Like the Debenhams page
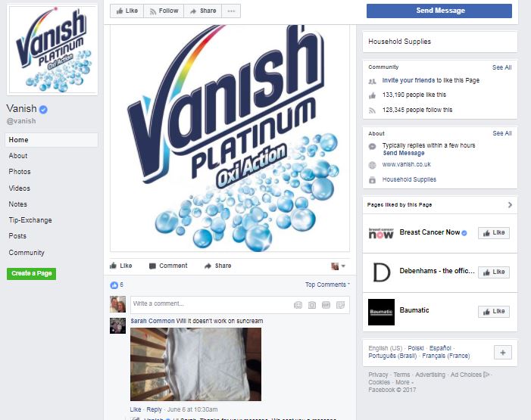Image resolution: width=531 pixels, height=420 pixels. click(x=494, y=272)
